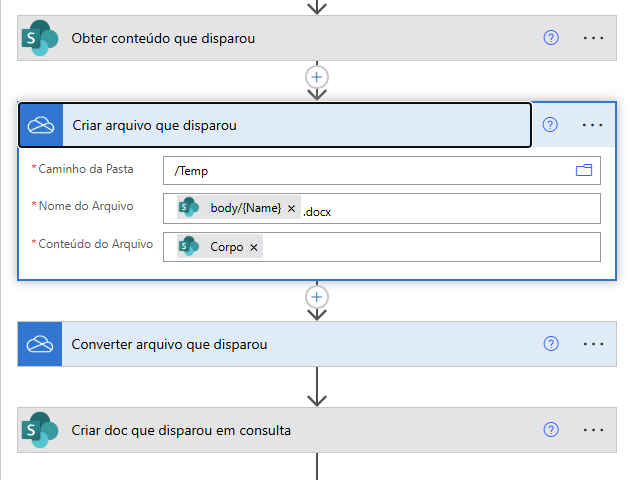Select the Corpo token
632x480 pixels.
220,246
